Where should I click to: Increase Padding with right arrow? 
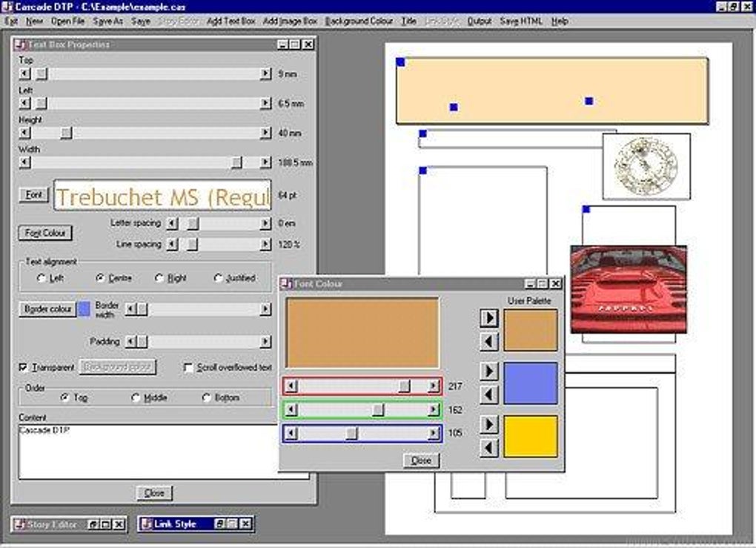coord(265,342)
